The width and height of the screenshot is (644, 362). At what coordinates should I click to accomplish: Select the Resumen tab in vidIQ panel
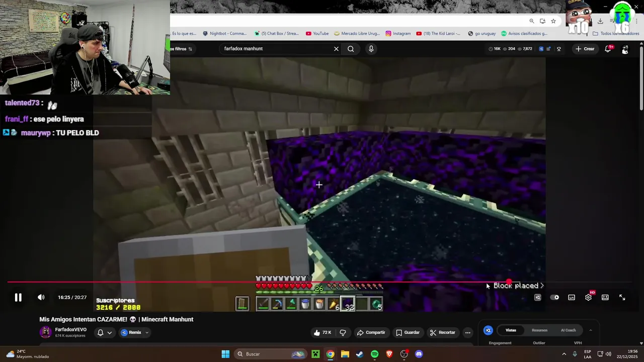[x=539, y=330]
